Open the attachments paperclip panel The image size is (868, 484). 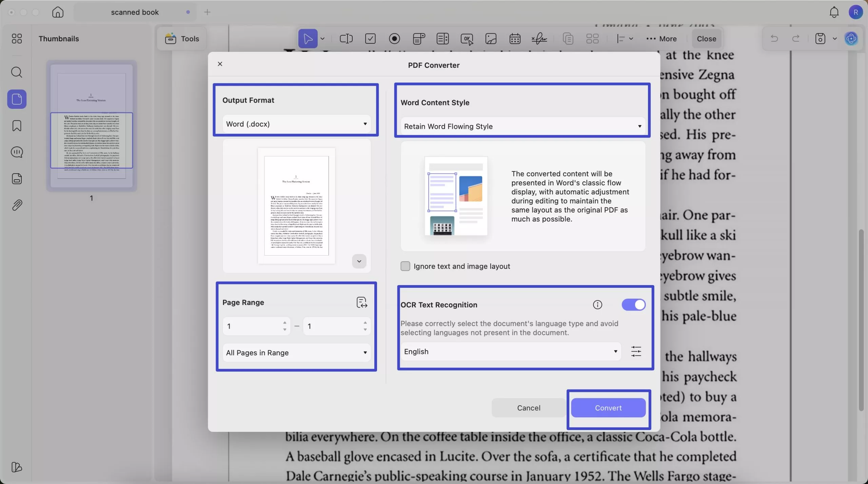17,205
